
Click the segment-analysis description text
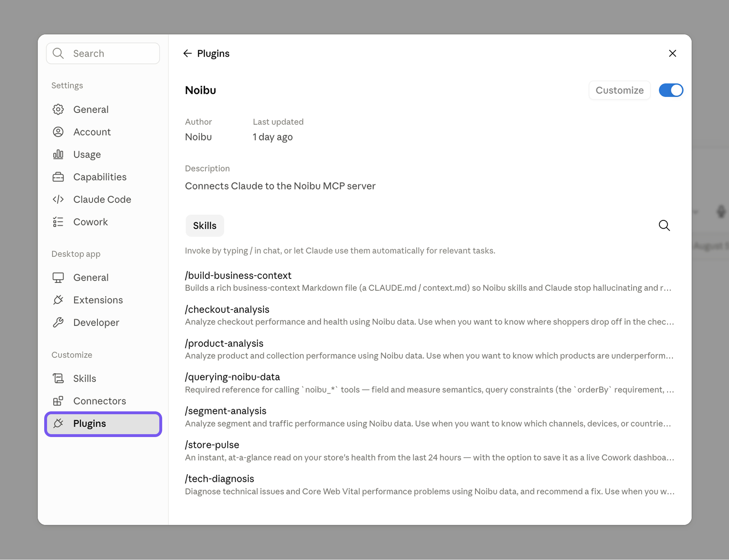[428, 423]
